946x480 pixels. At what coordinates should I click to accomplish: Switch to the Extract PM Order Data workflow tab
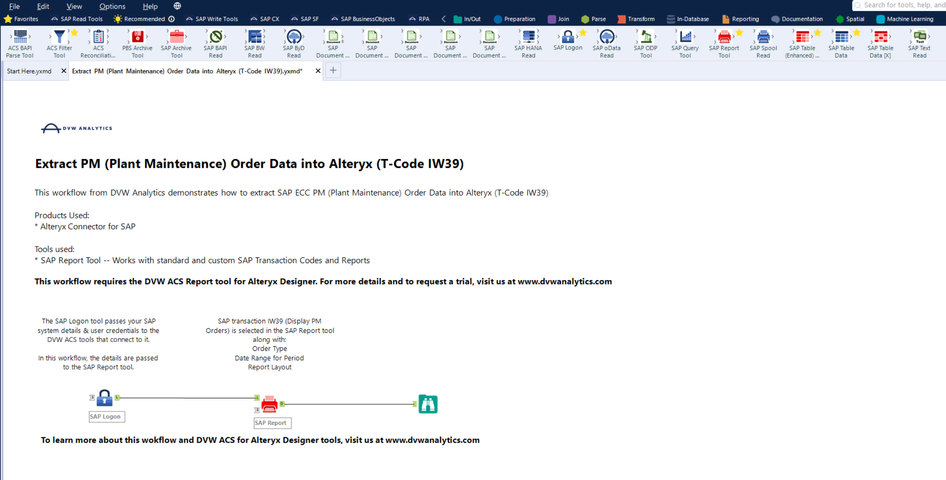(x=187, y=71)
